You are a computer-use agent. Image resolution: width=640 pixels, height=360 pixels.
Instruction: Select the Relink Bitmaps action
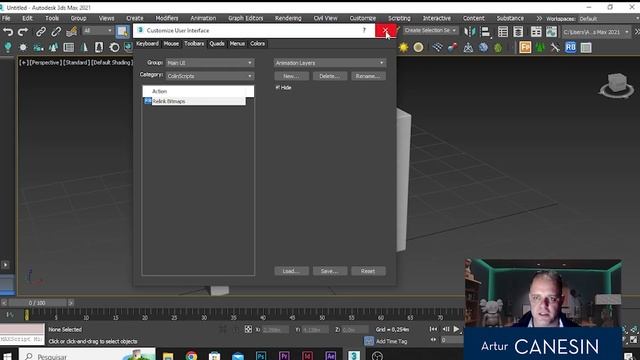[x=195, y=101]
